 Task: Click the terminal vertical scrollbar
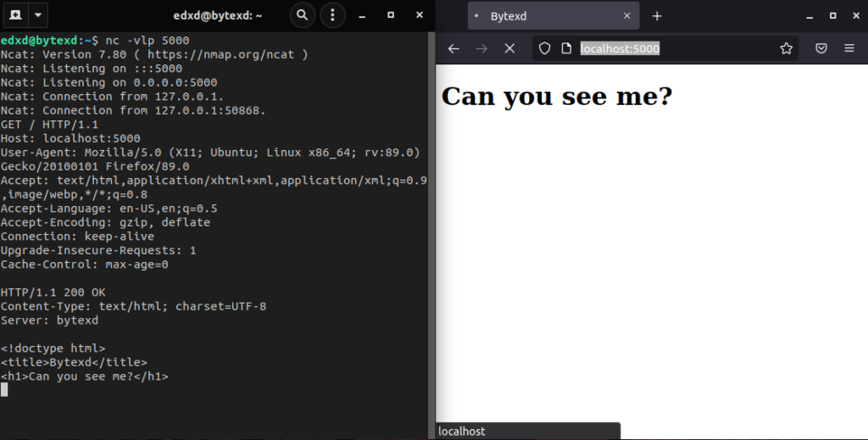pyautogui.click(x=431, y=235)
